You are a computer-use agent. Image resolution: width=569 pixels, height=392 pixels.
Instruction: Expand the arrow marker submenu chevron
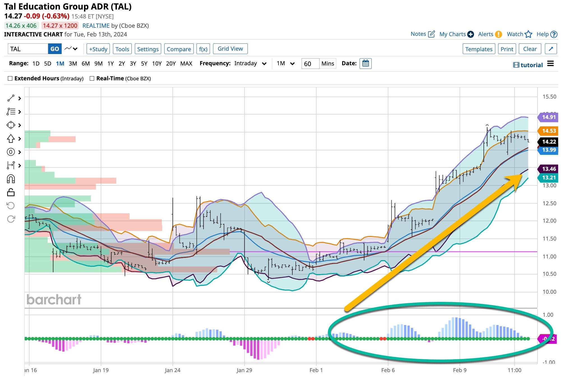pos(20,139)
